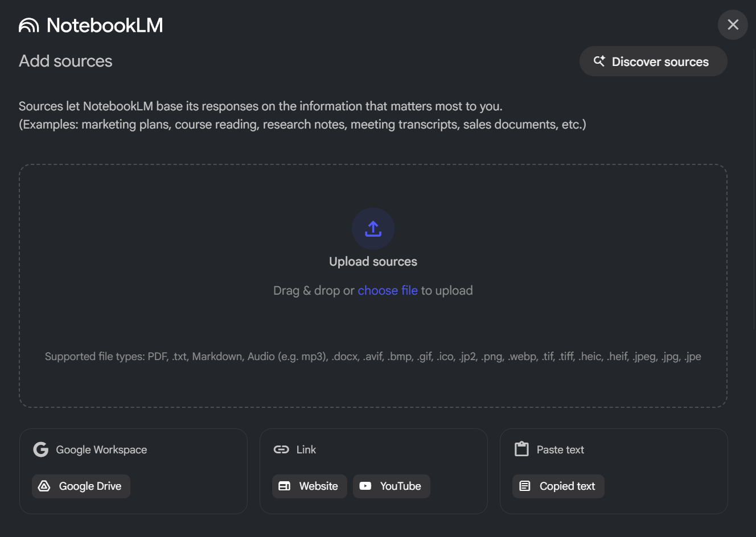756x537 pixels.
Task: Click the Website browser icon
Action: pyautogui.click(x=285, y=486)
